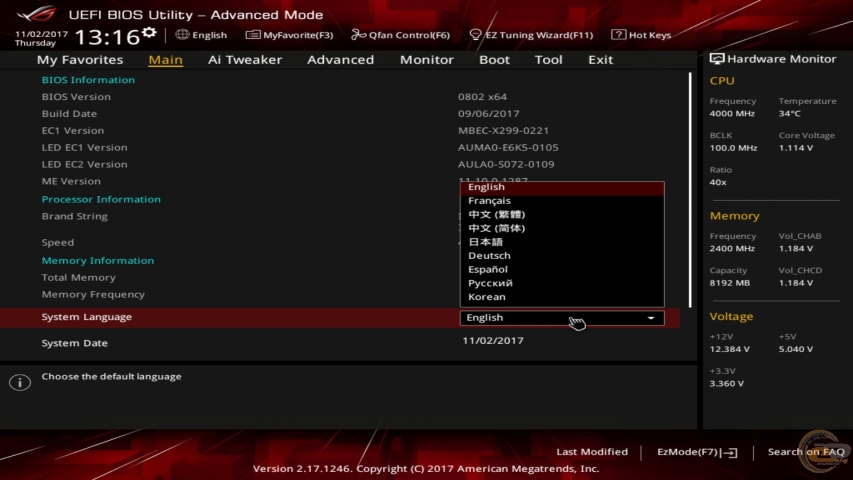
Task: Choose Deutsch language option
Action: point(562,255)
